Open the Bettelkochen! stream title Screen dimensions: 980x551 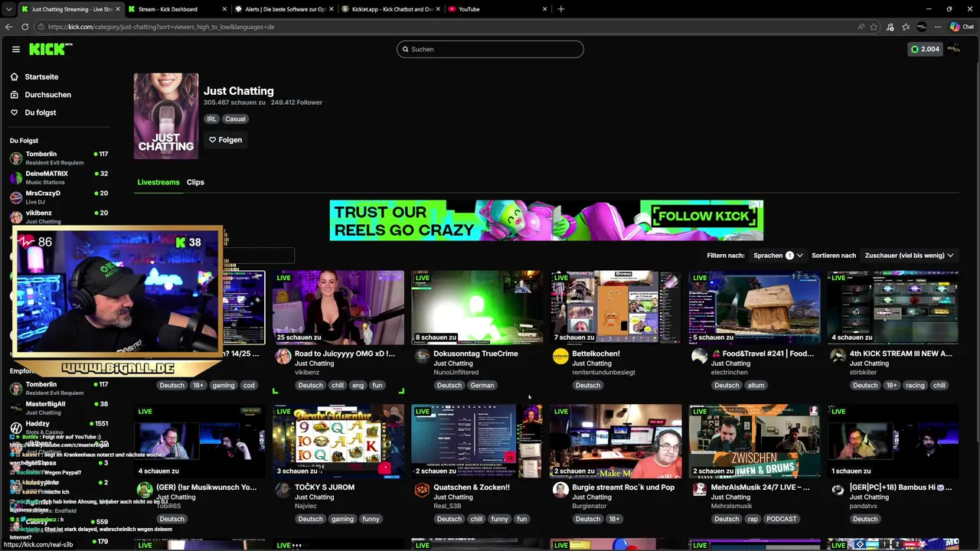pos(596,354)
